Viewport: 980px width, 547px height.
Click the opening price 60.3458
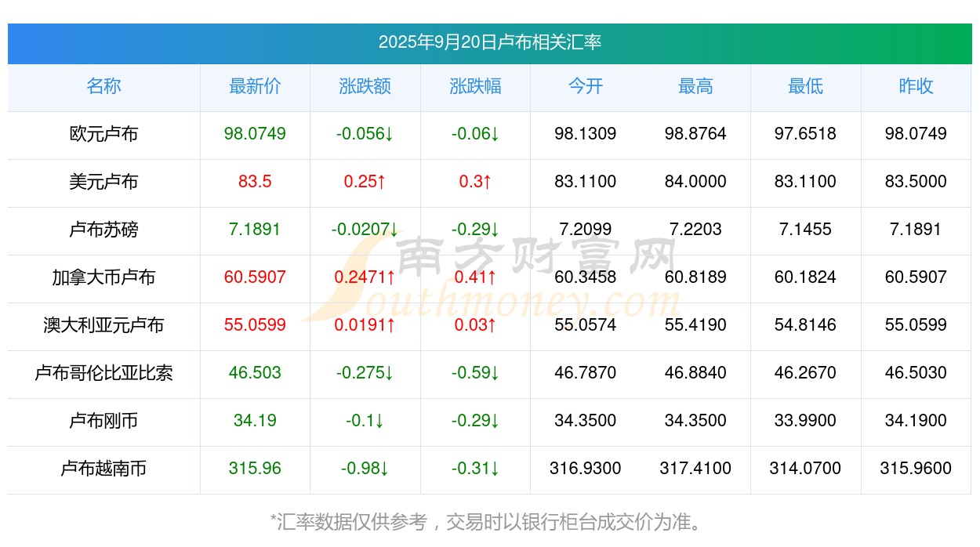pyautogui.click(x=586, y=277)
